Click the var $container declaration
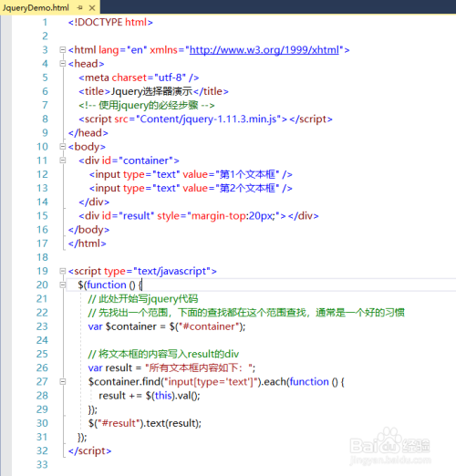Image resolution: width=456 pixels, height=476 pixels. (x=167, y=326)
